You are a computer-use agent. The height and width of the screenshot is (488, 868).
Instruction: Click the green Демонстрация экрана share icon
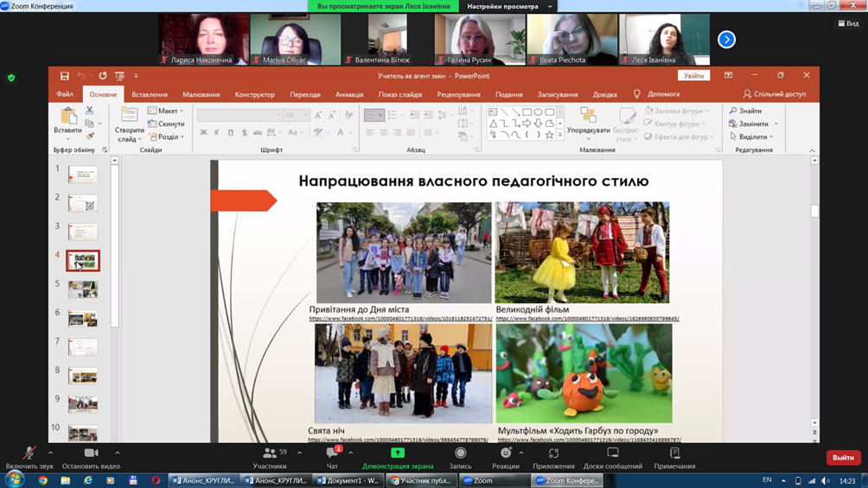coord(398,453)
